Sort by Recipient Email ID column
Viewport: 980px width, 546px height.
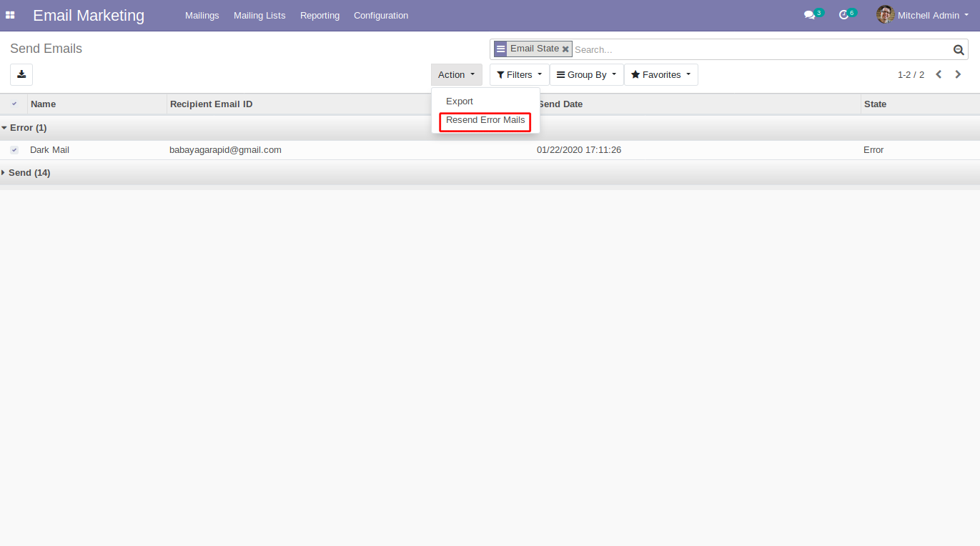211,104
